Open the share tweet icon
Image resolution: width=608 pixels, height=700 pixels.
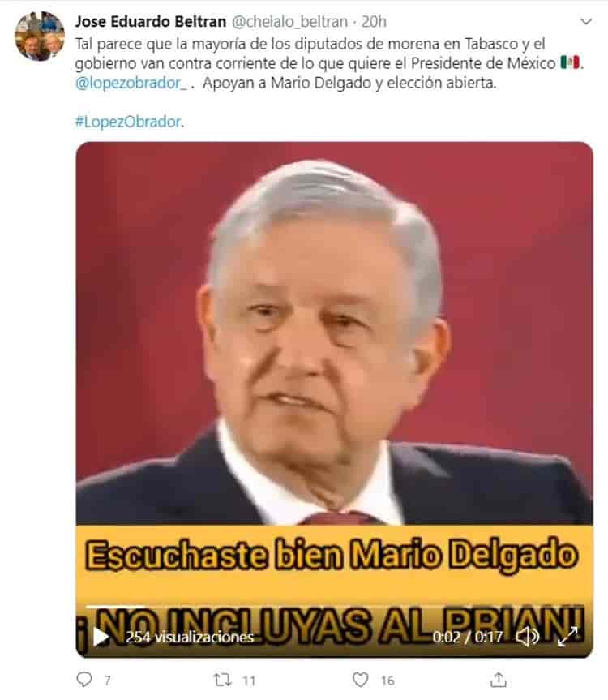[x=499, y=680]
